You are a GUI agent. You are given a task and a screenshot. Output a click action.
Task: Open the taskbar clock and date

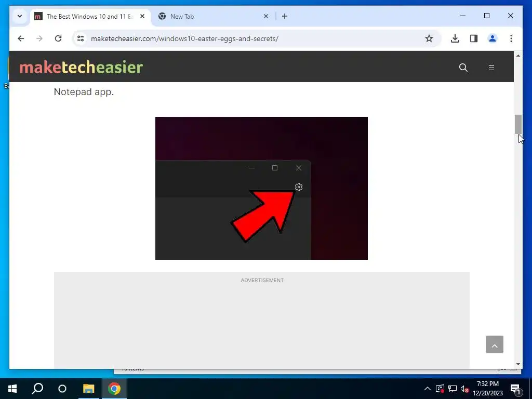pos(488,389)
